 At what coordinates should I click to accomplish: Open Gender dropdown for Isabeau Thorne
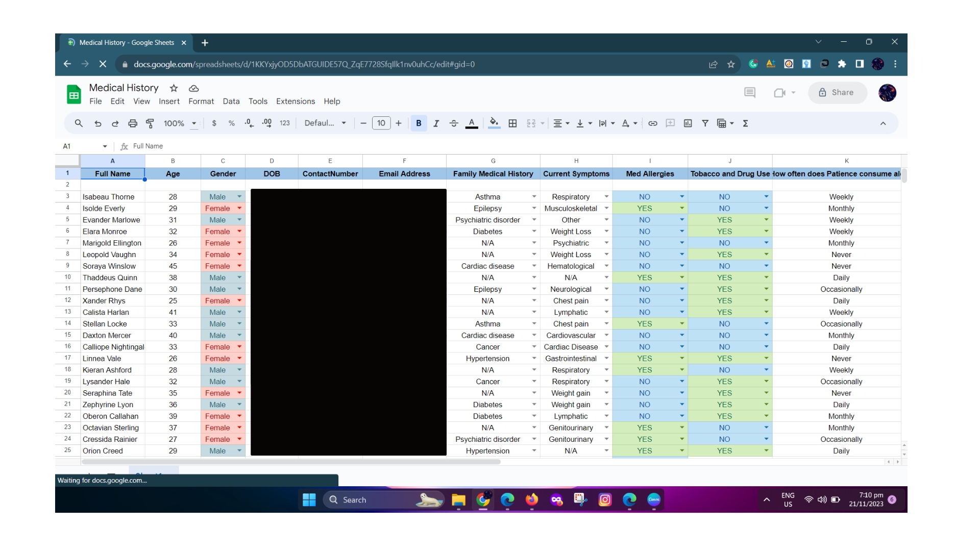[x=239, y=197]
